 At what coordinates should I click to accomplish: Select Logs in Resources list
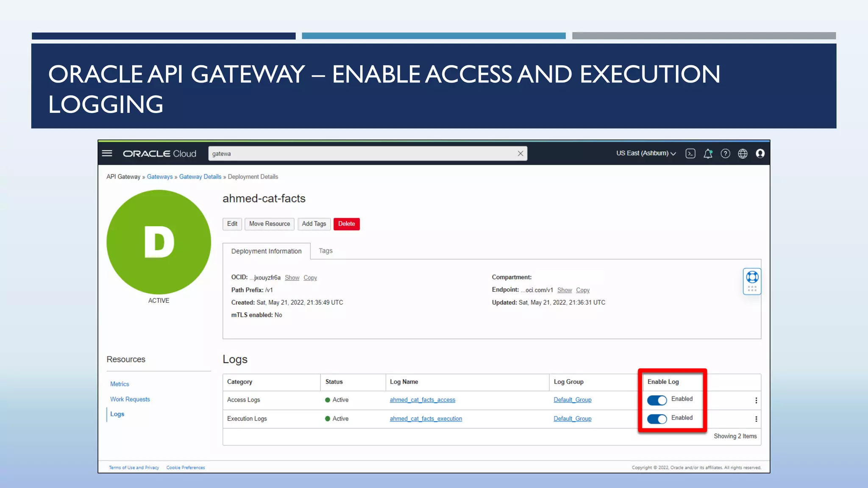117,414
